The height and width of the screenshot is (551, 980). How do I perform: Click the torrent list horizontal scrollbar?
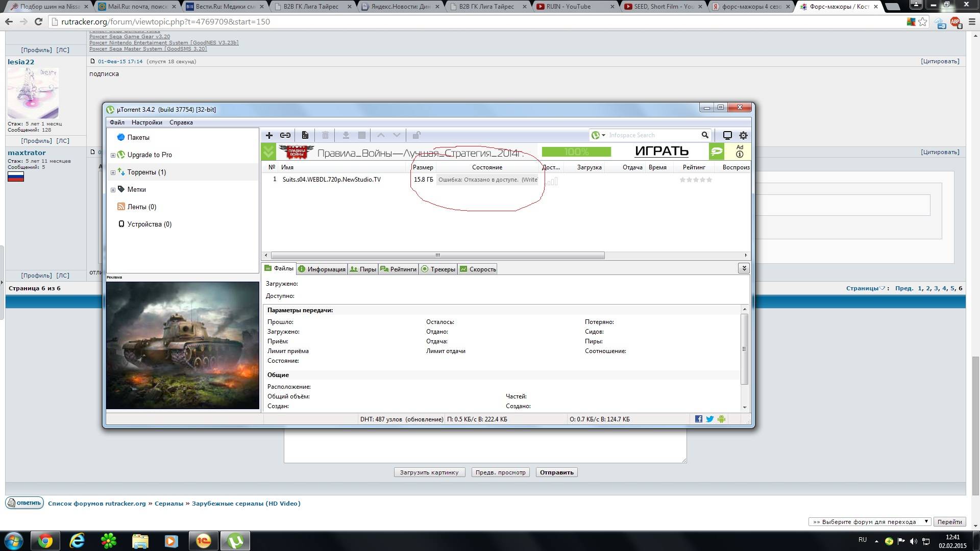(437, 255)
